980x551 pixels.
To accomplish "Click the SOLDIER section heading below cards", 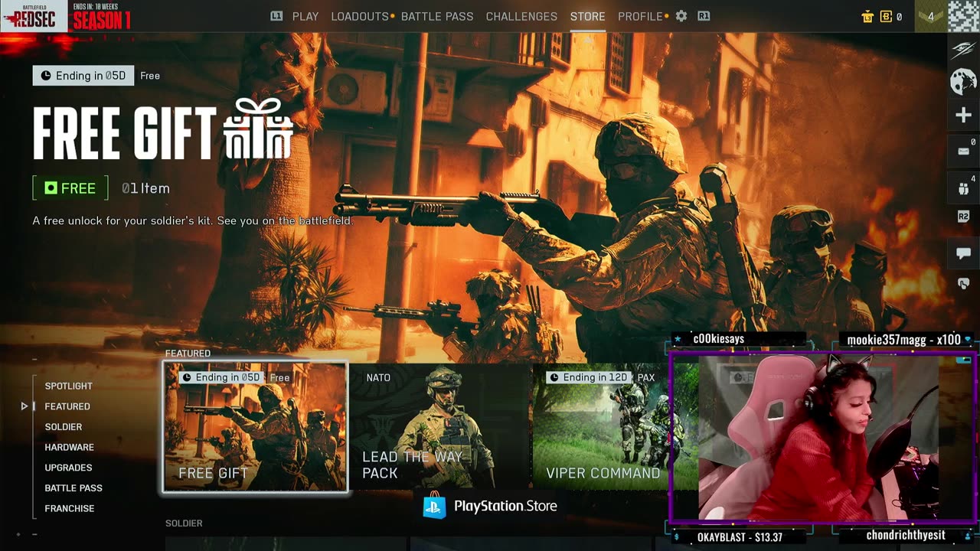I will coord(184,523).
